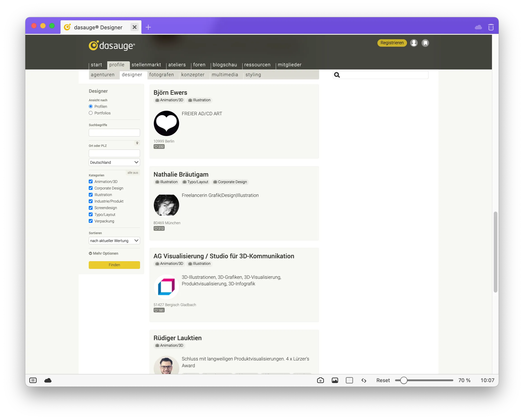Click the bookmark icon next to avatar
Viewport: 524px width, 420px height.
[425, 43]
